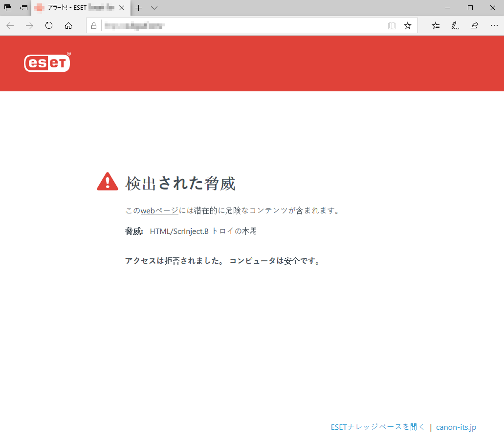504x441 pixels.
Task: Click the home icon in the toolbar
Action: (68, 25)
